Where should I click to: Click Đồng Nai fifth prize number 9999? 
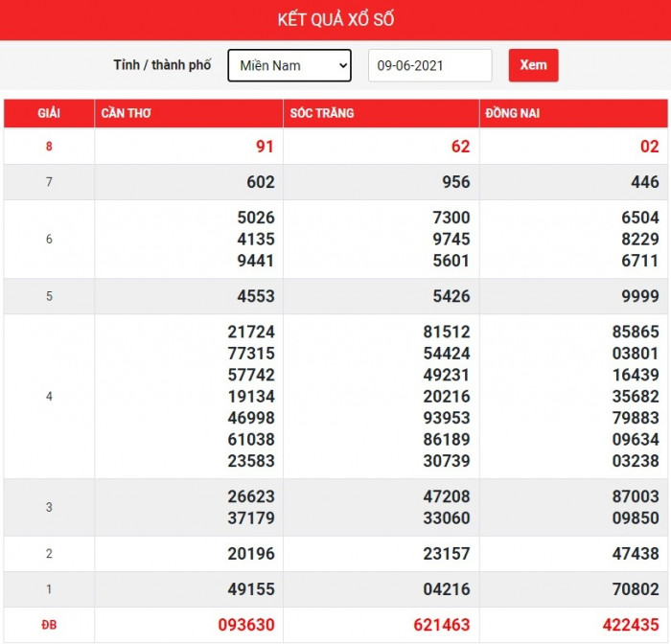[x=639, y=296]
